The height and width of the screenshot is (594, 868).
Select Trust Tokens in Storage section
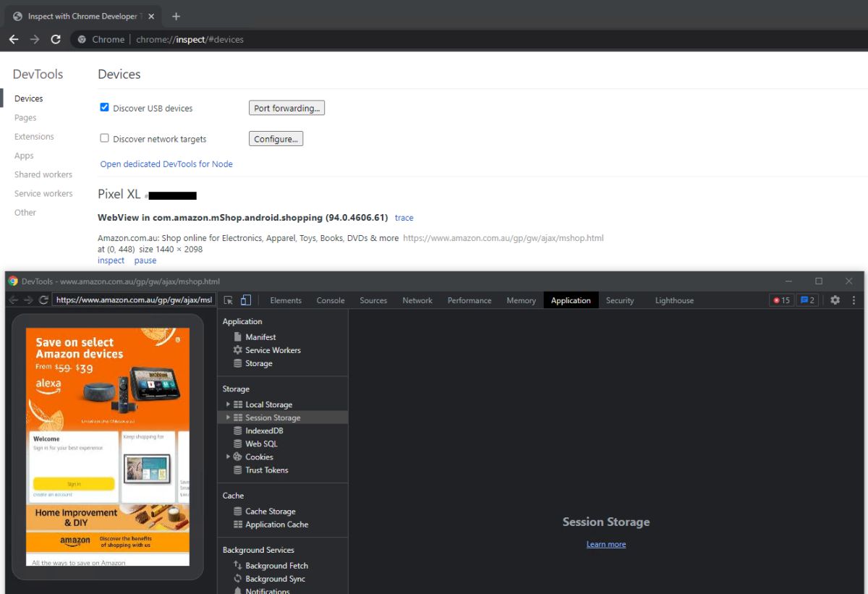point(266,470)
